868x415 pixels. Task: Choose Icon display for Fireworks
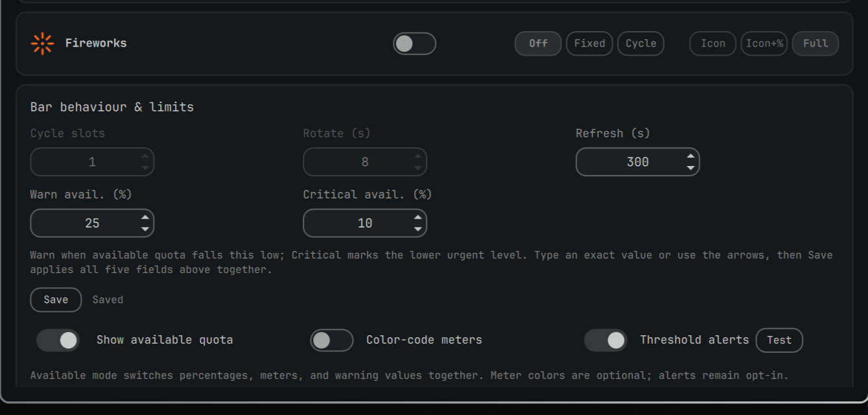click(x=712, y=43)
